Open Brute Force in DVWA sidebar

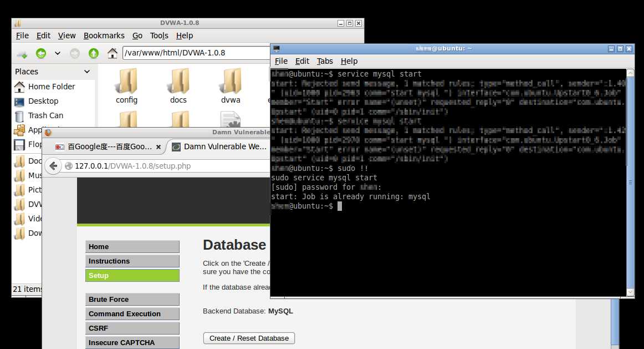[x=132, y=299]
